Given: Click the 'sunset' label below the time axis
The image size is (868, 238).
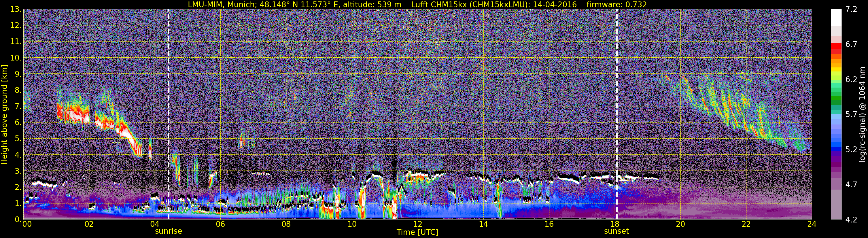Looking at the screenshot, I should click(616, 231).
